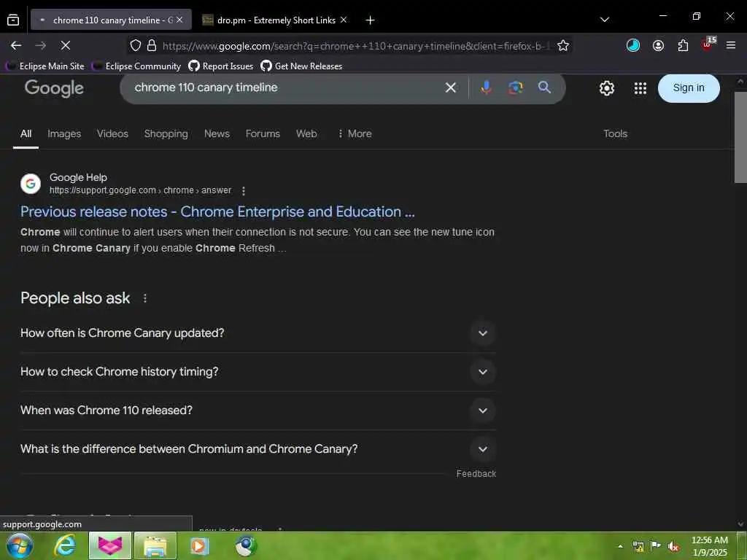Open the three-dot menu beside People also ask
747x560 pixels.
(145, 298)
